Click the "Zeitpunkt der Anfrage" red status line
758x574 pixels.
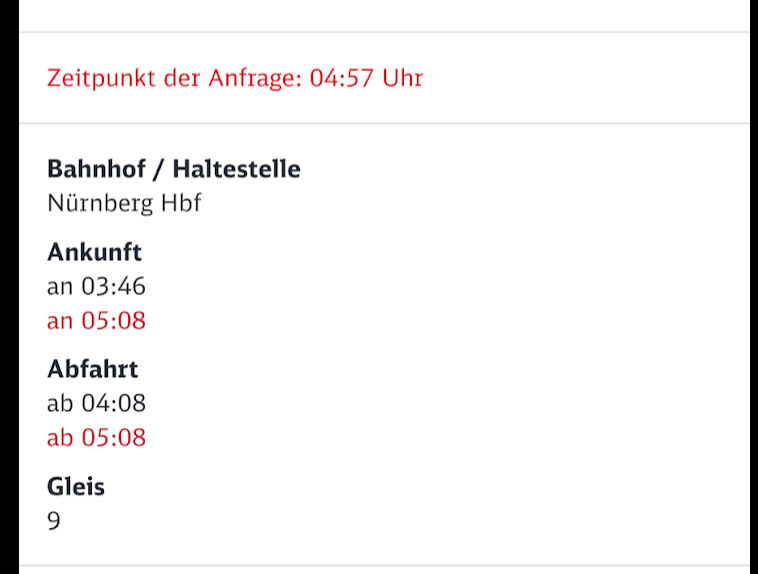tap(234, 78)
